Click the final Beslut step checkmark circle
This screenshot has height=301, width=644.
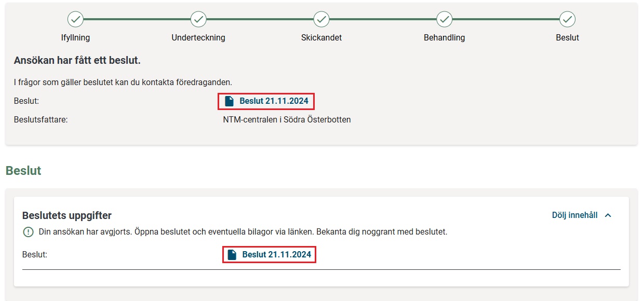[x=567, y=19]
